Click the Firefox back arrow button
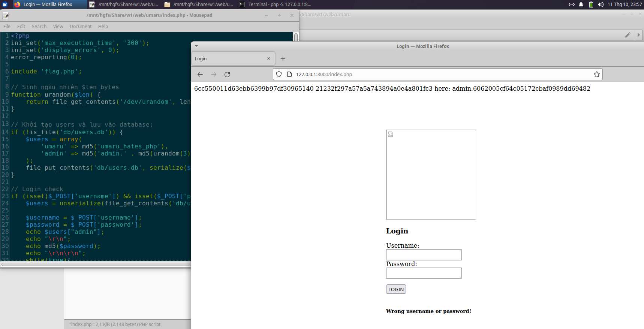The height and width of the screenshot is (329, 644). (x=200, y=75)
